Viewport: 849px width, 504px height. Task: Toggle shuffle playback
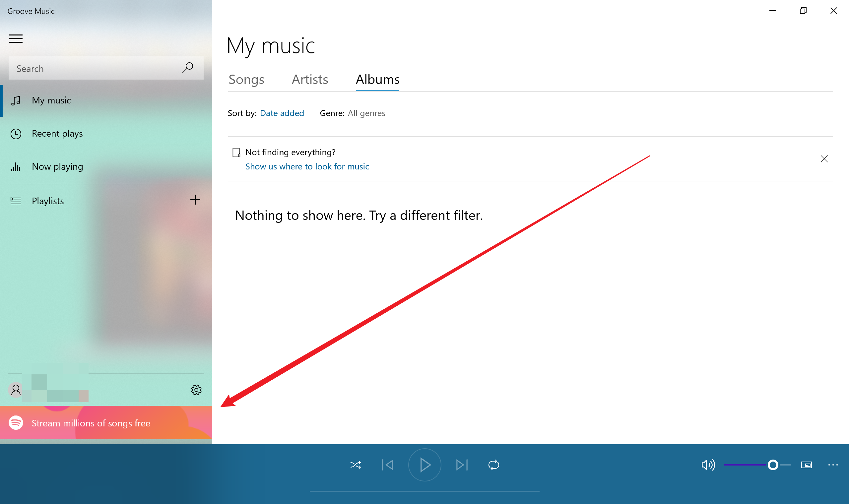click(x=355, y=465)
